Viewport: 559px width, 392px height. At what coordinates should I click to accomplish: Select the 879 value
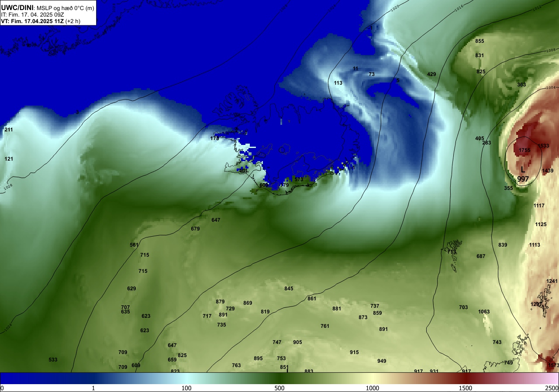(x=220, y=302)
